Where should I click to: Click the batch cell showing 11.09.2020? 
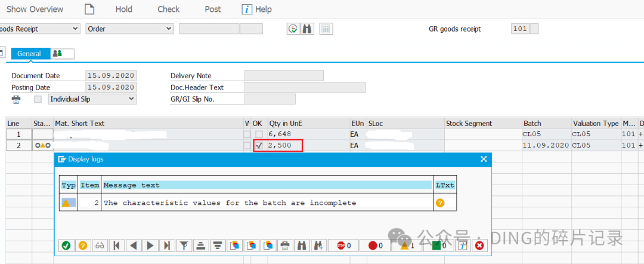(546, 145)
